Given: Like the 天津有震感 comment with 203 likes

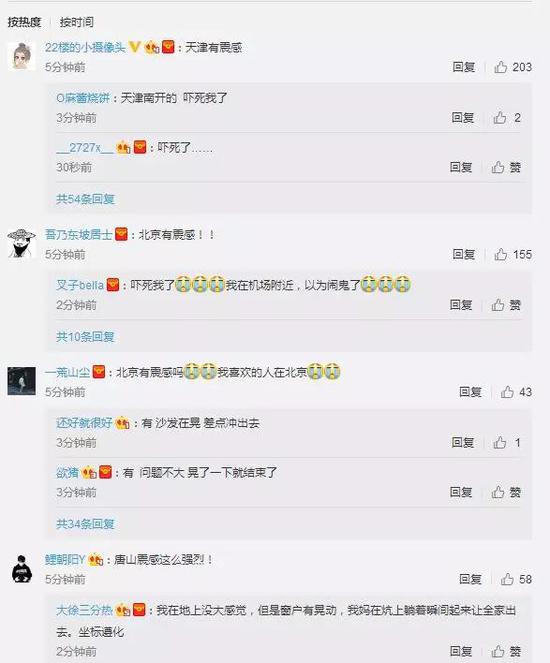Looking at the screenshot, I should pyautogui.click(x=501, y=67).
